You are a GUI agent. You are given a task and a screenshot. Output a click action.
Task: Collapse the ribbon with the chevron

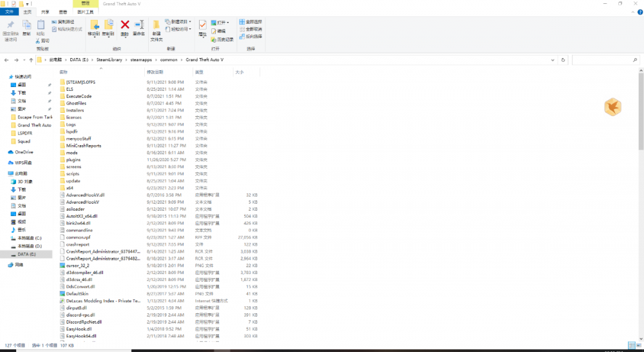pyautogui.click(x=633, y=12)
